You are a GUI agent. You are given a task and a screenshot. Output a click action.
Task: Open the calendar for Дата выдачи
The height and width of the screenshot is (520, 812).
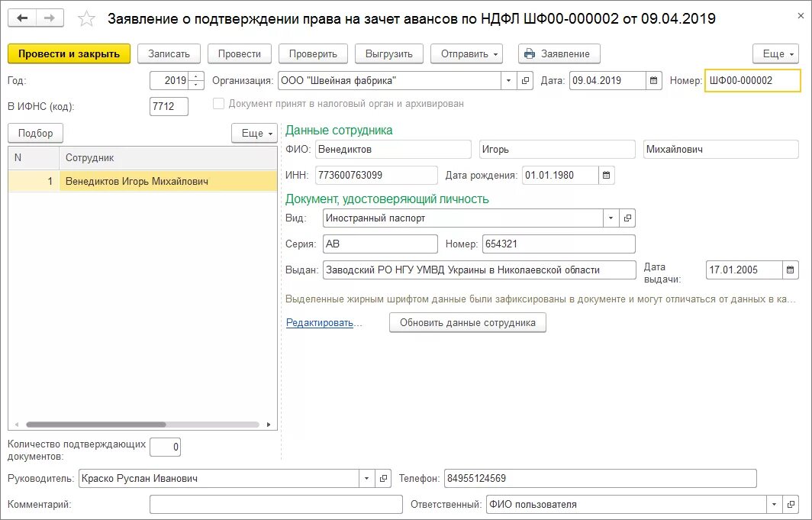tap(791, 270)
